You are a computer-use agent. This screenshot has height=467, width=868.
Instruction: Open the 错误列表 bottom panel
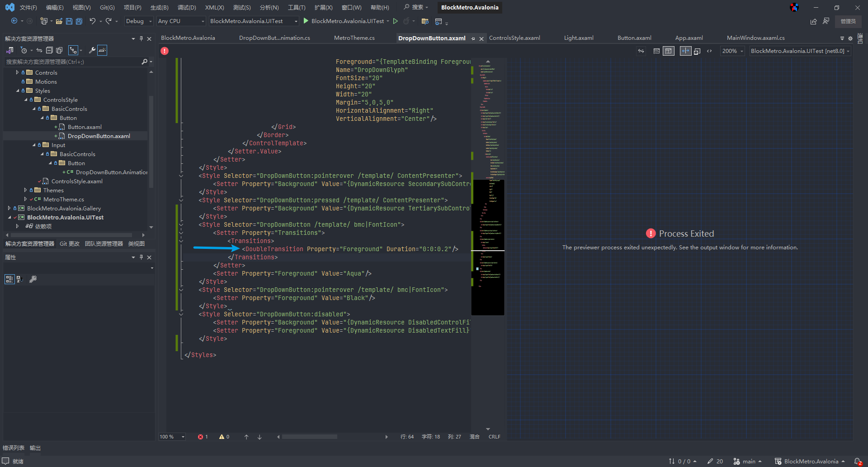[14, 448]
